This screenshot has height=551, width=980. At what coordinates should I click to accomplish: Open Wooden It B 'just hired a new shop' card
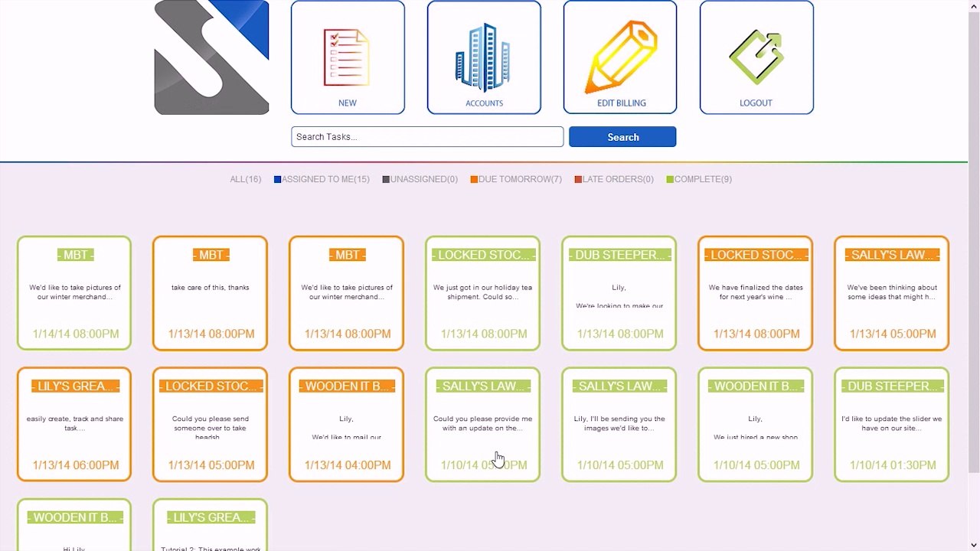(x=756, y=425)
